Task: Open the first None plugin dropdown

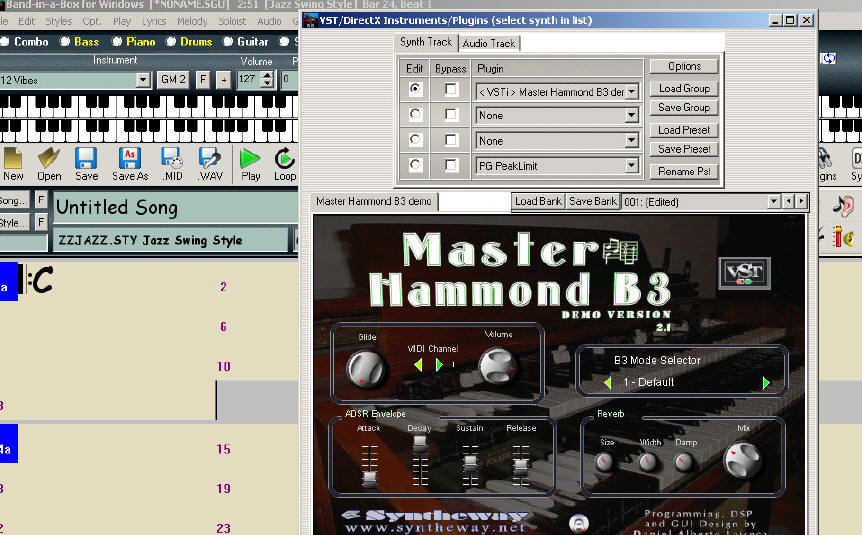Action: [632, 115]
